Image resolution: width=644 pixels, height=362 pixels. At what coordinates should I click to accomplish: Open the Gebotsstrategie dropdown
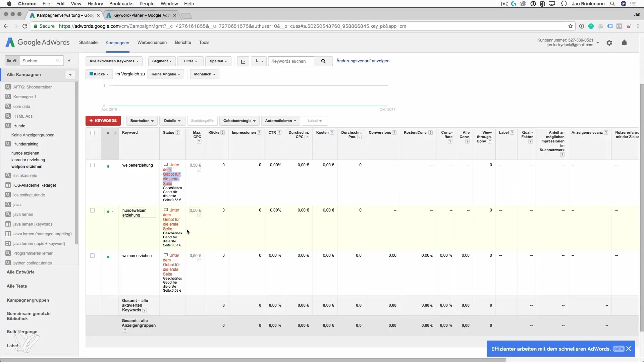pyautogui.click(x=239, y=121)
